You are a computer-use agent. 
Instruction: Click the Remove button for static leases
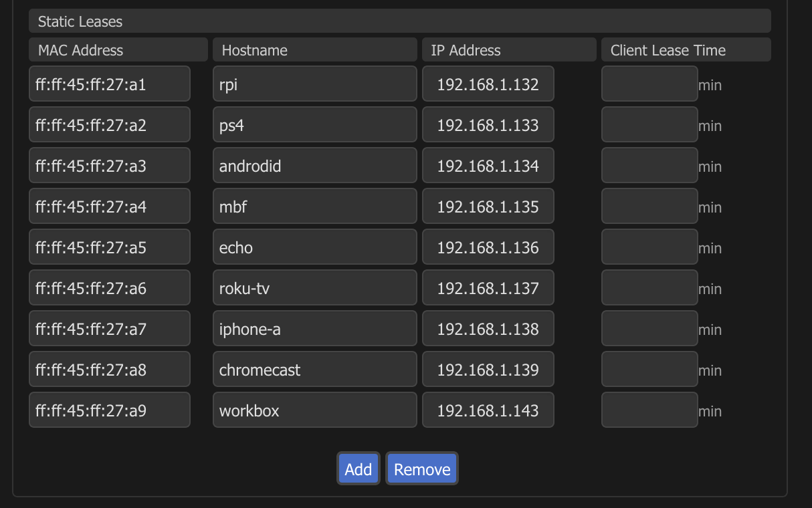(x=422, y=469)
